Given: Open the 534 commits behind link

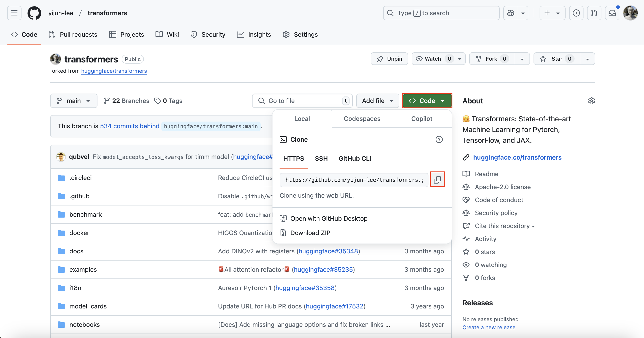Looking at the screenshot, I should click(130, 126).
